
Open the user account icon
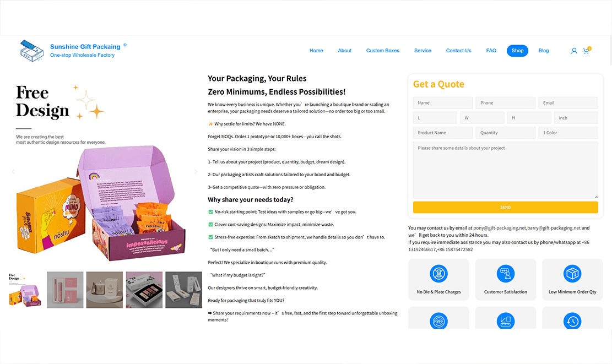[574, 51]
